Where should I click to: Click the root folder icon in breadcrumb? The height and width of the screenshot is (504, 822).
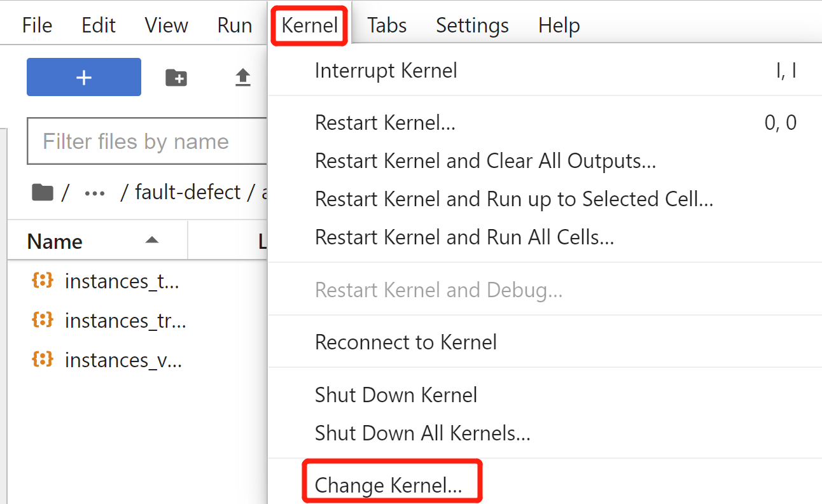click(x=42, y=192)
